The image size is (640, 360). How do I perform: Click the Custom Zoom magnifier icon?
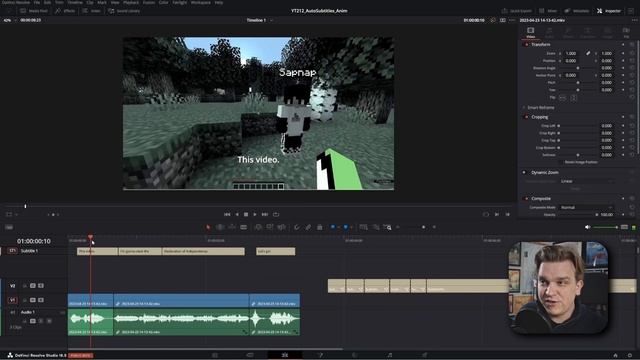[388, 227]
